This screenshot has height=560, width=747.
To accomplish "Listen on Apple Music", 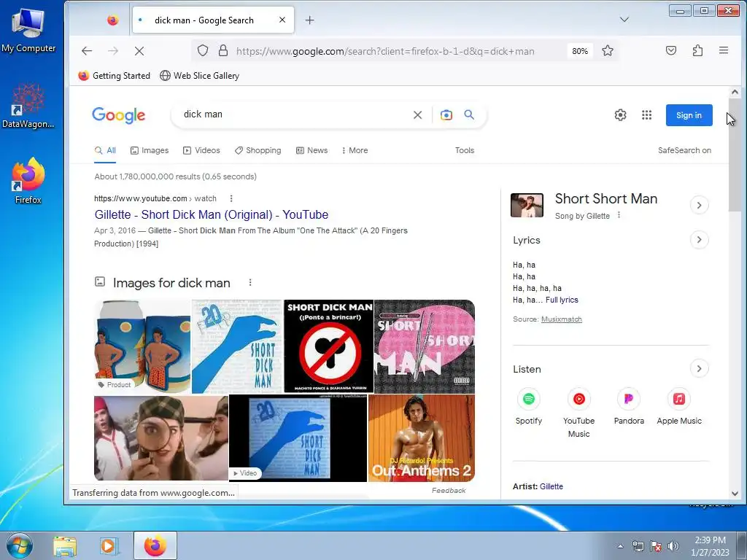I will pos(679,407).
